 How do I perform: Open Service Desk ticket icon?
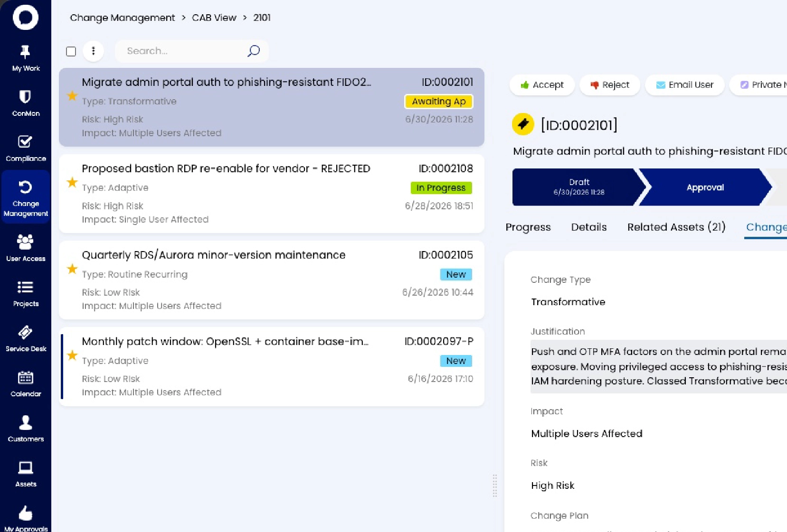25,332
